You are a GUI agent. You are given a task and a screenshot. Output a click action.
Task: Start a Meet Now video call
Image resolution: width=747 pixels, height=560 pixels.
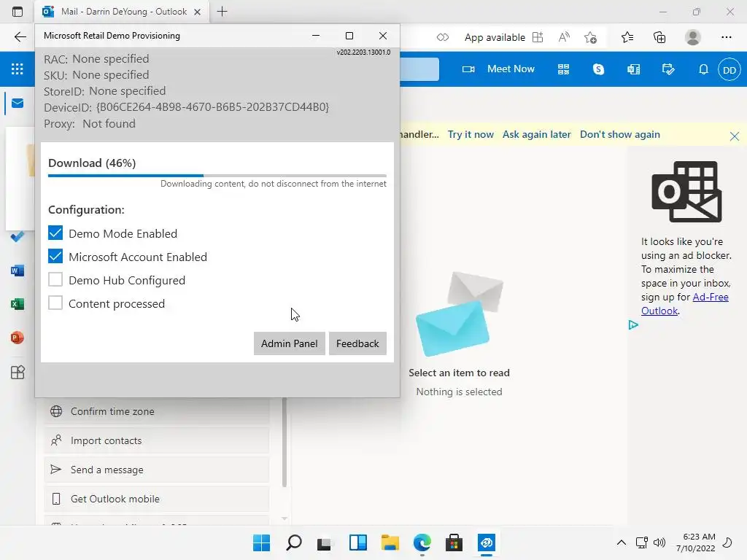(x=498, y=69)
